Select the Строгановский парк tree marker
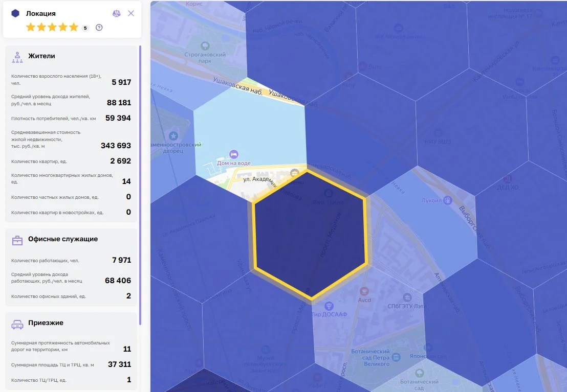Screen dimensions: 567x392 (205, 46)
